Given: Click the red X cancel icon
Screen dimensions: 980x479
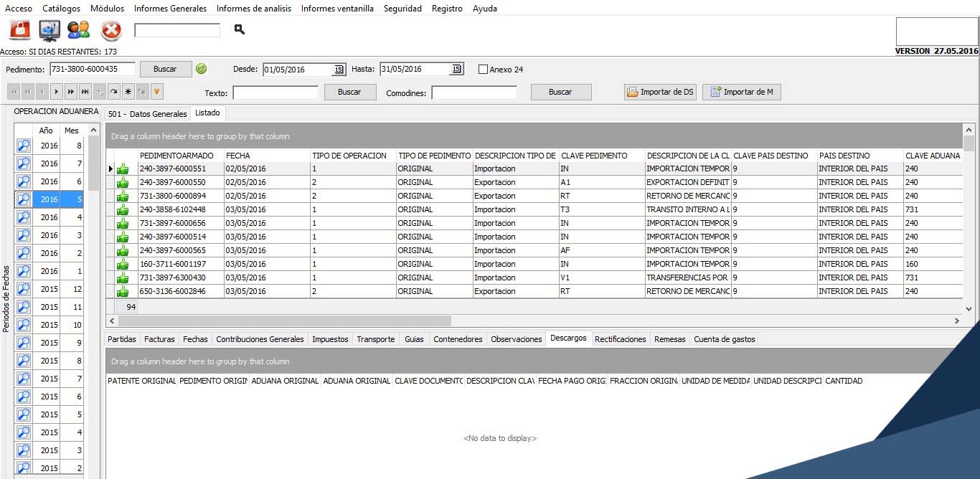Looking at the screenshot, I should (111, 30).
